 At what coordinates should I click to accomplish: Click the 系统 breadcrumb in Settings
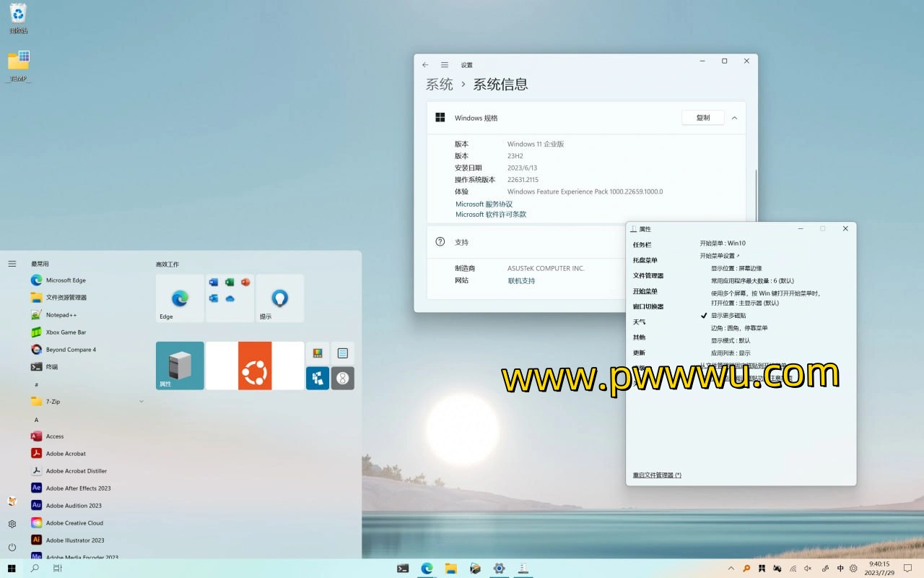pyautogui.click(x=440, y=85)
